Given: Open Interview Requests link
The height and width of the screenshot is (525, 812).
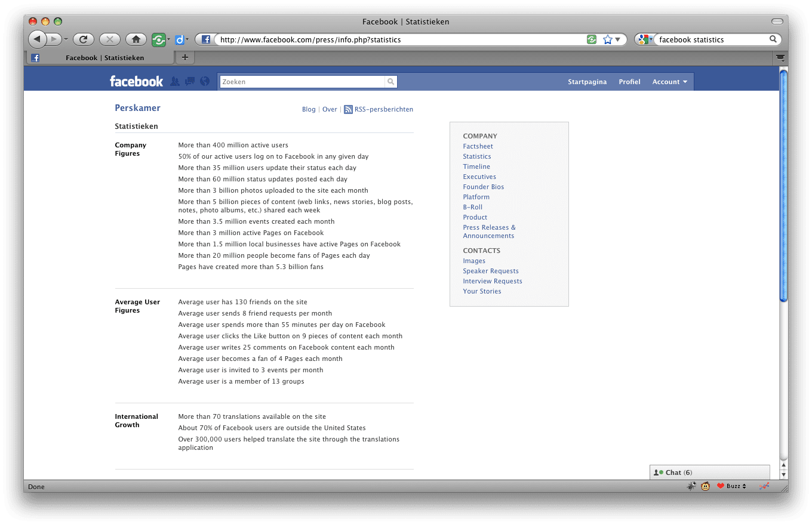Looking at the screenshot, I should 493,281.
